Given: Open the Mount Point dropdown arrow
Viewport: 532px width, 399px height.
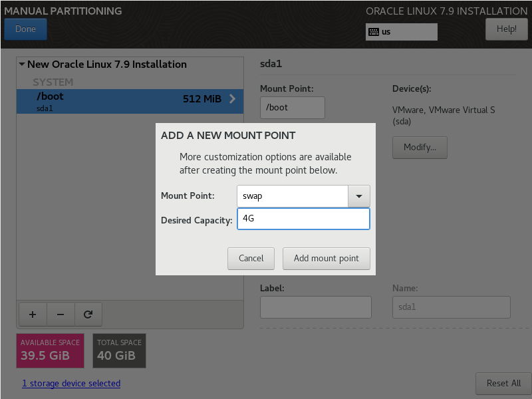Looking at the screenshot, I should tap(359, 196).
